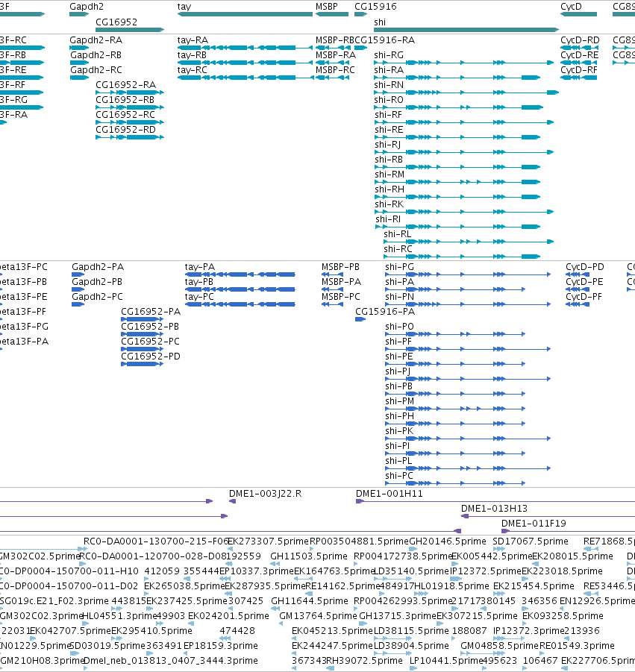The height and width of the screenshot is (672, 635).
Task: Open EST EK208015.5prime label
Action: click(x=572, y=556)
